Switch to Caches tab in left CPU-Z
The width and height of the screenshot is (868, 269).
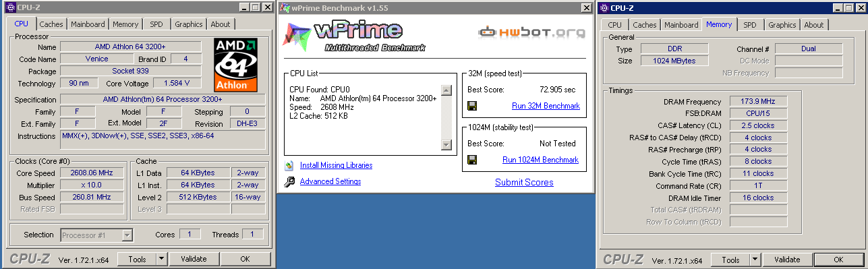coord(51,24)
